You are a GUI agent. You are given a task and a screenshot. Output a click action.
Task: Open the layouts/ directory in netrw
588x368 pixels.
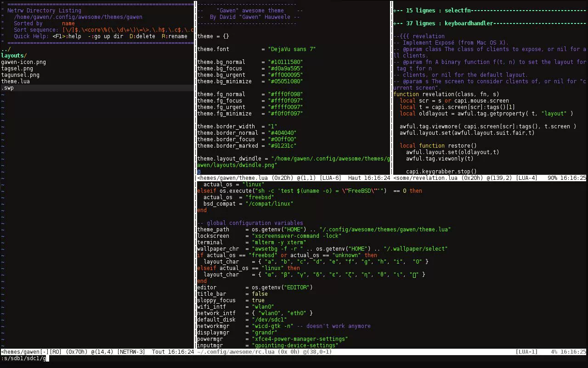pyautogui.click(x=14, y=56)
